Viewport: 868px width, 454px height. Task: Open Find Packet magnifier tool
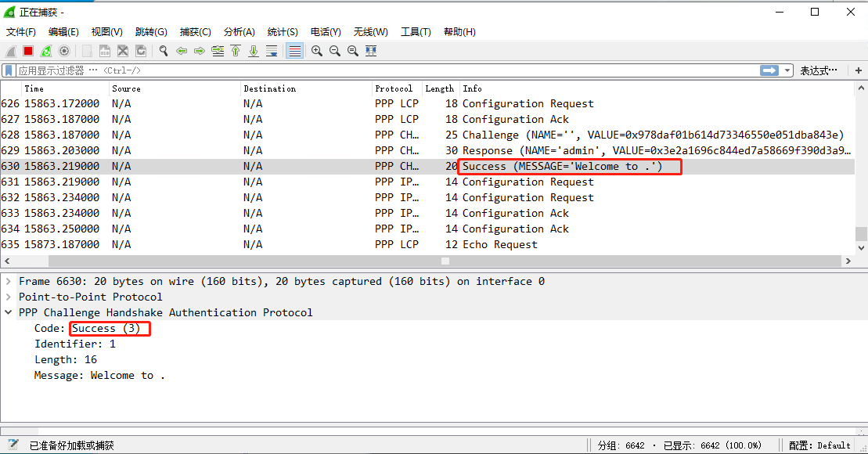164,51
